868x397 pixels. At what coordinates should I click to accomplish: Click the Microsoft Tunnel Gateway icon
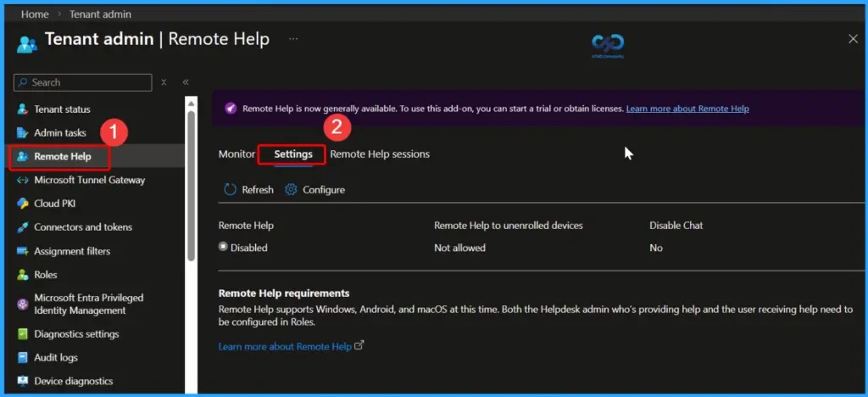coord(23,180)
